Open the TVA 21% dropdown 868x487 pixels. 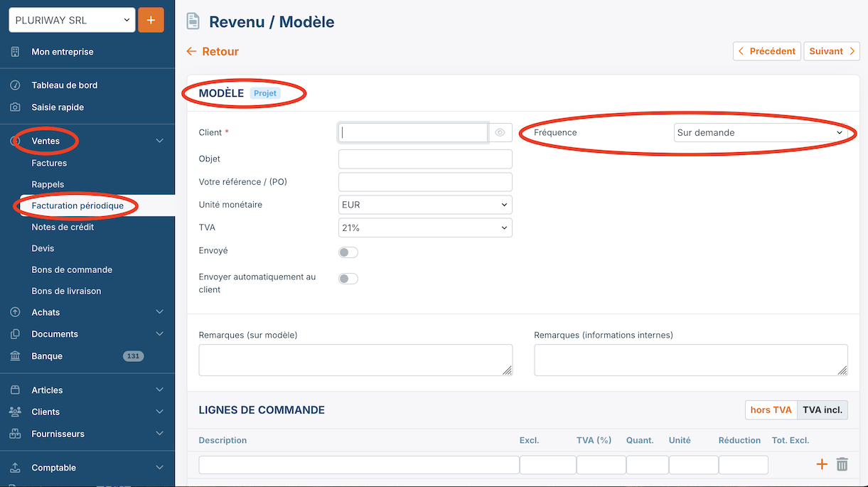point(425,228)
